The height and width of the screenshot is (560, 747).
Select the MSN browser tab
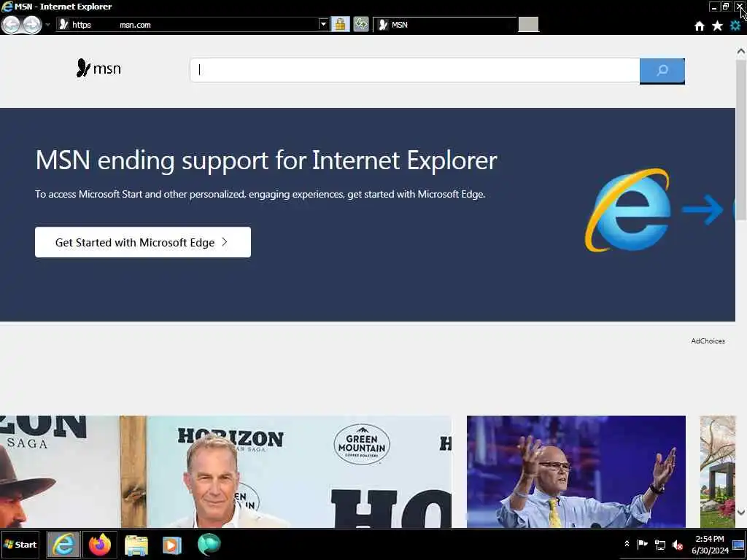click(x=445, y=25)
